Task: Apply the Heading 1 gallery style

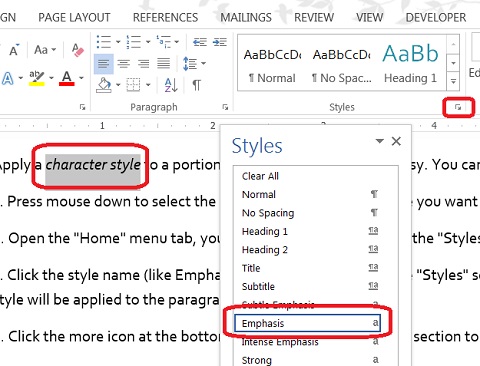Action: tap(411, 63)
